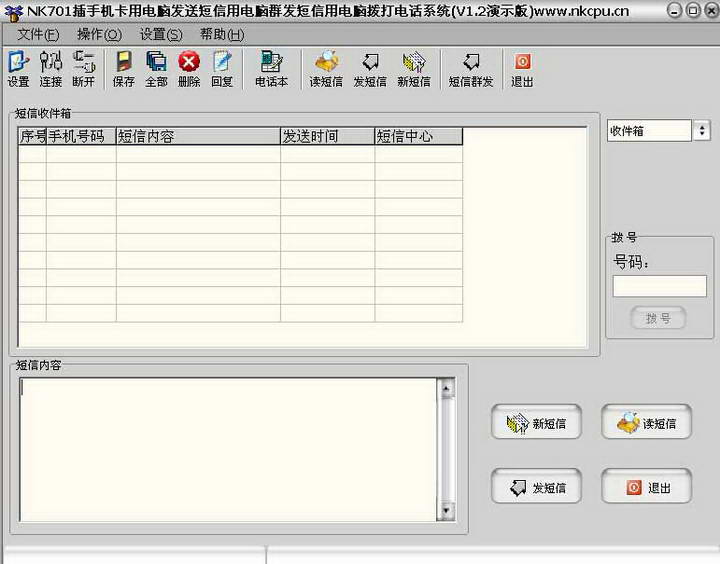Click the 断开 disconnect toolbar icon

pyautogui.click(x=83, y=69)
